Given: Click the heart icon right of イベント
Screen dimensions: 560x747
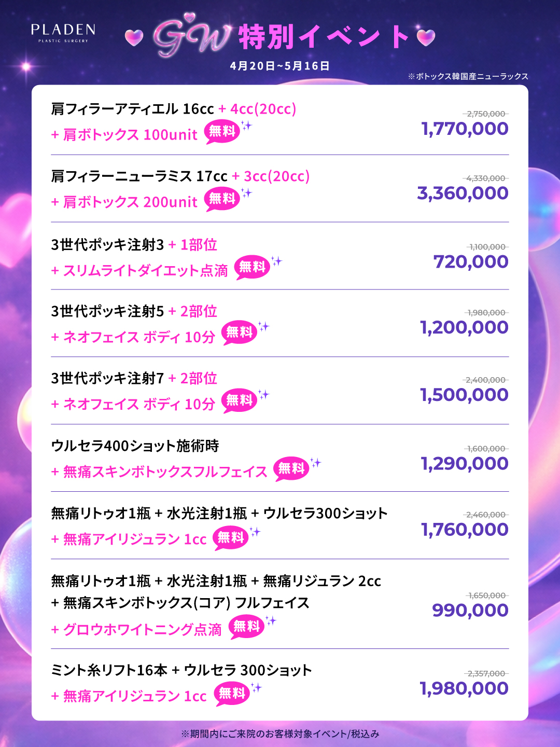Looking at the screenshot, I should point(426,37).
